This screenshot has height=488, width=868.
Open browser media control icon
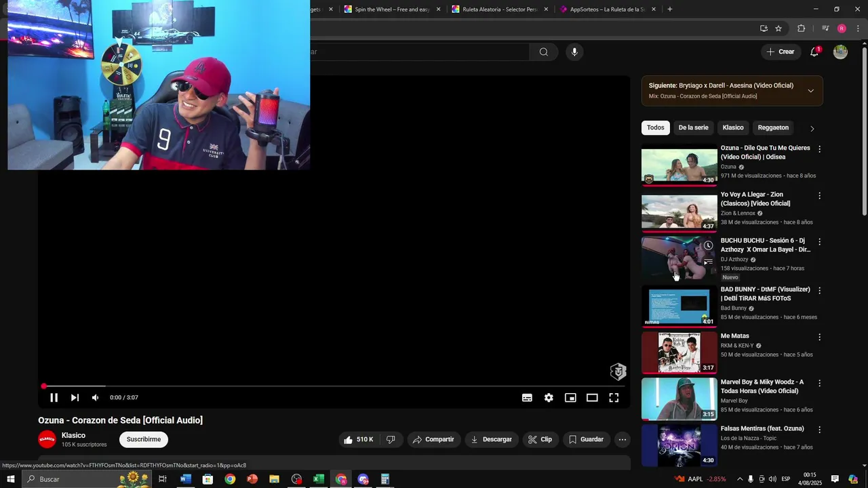click(825, 28)
